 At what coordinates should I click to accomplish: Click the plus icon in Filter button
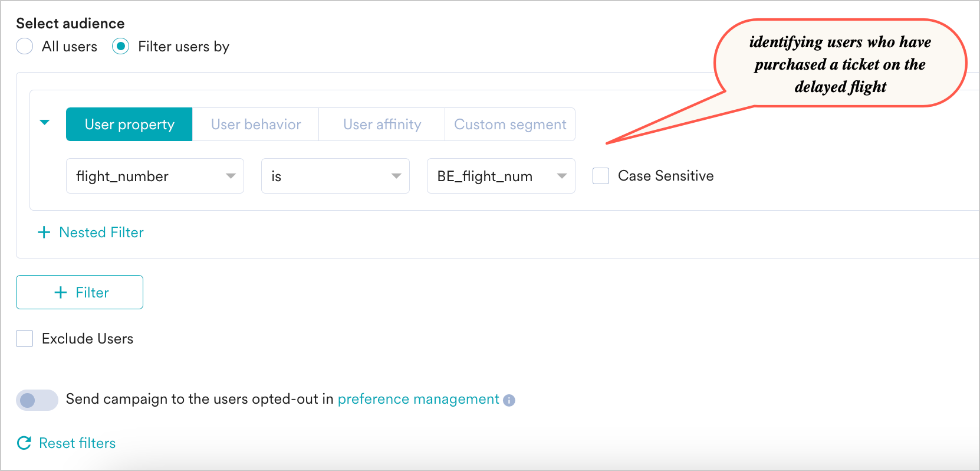pyautogui.click(x=60, y=293)
